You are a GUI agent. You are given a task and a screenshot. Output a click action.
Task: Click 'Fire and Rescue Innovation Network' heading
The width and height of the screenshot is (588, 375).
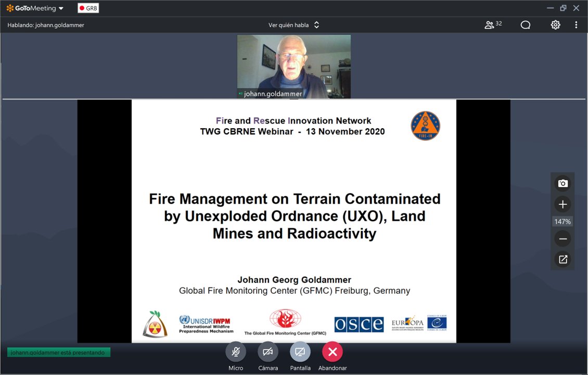[293, 120]
